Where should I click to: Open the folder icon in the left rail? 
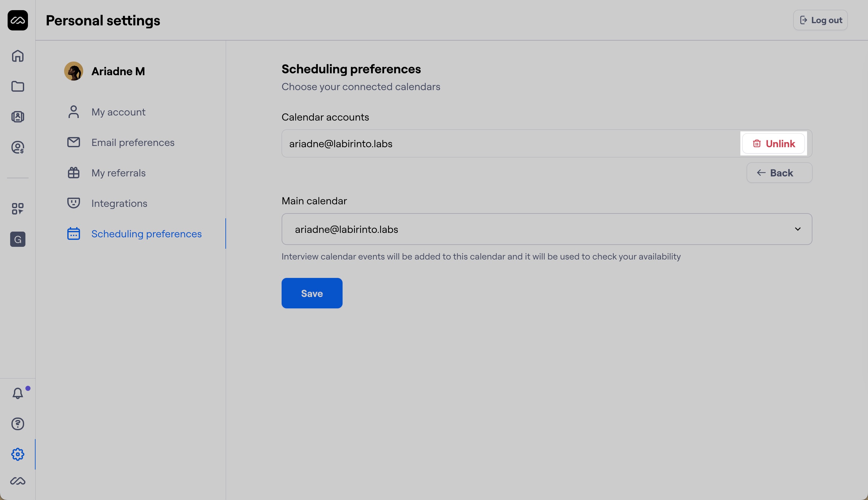pyautogui.click(x=17, y=86)
